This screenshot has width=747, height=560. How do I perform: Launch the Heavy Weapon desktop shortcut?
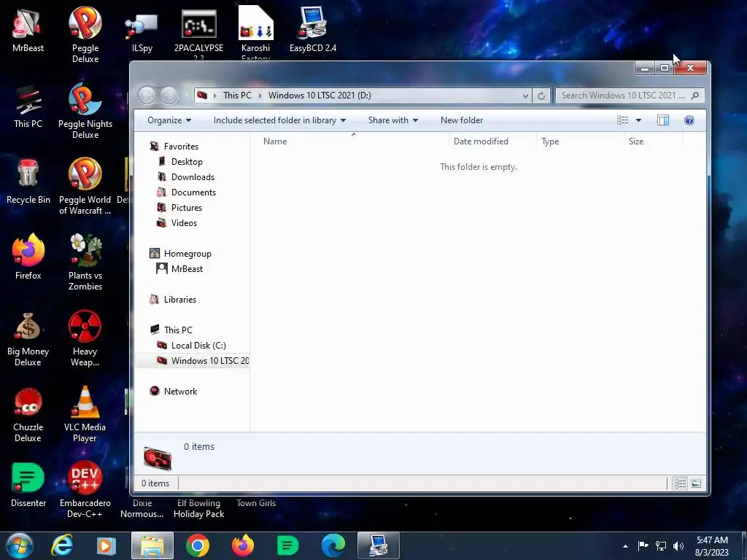click(x=85, y=338)
